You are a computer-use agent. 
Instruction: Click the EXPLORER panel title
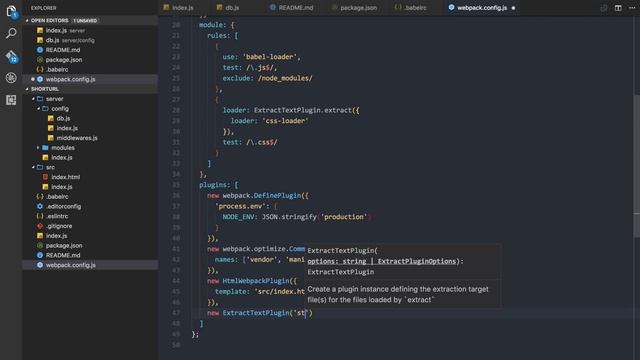(44, 8)
